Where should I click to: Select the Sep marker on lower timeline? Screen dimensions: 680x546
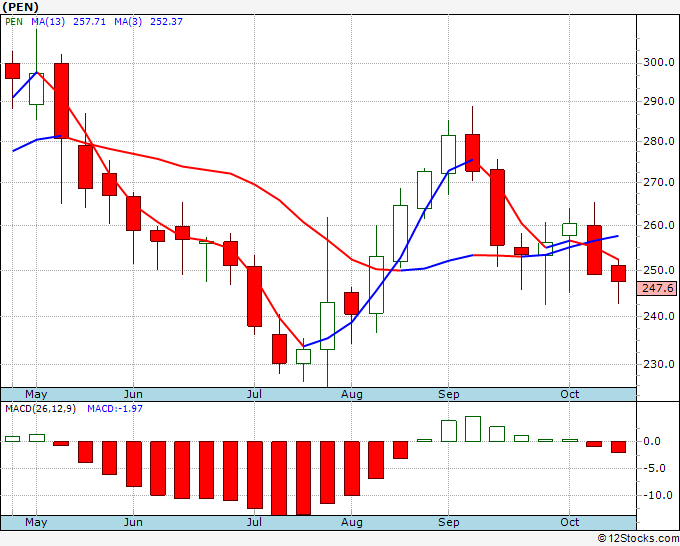[x=448, y=522]
